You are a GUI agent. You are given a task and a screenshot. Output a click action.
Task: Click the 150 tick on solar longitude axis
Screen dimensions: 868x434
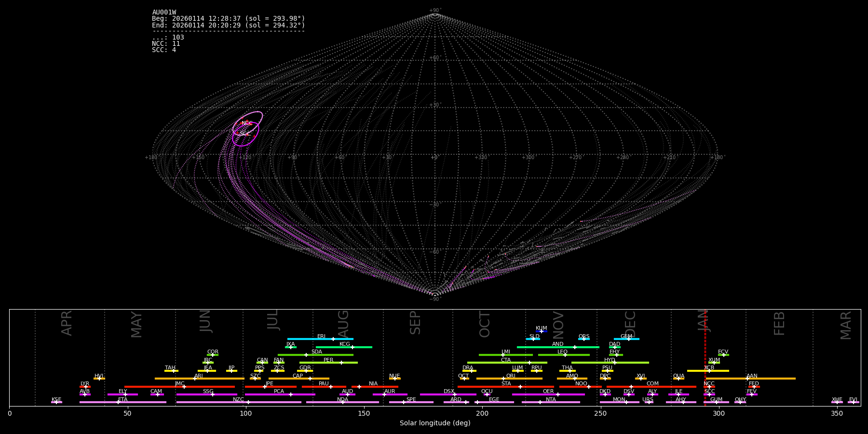364,413
